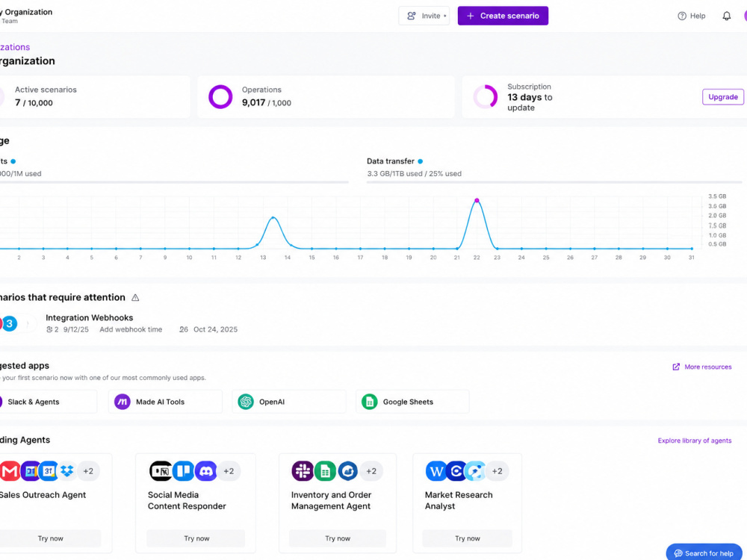Click the Made AI Tools purple icon
Viewport: 747px width, 560px height.
pos(123,402)
